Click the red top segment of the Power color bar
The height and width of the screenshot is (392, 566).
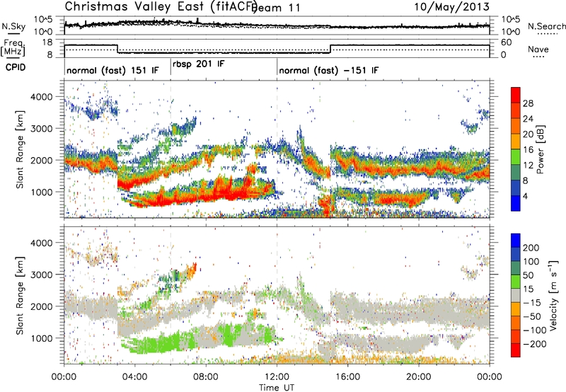[x=516, y=95]
